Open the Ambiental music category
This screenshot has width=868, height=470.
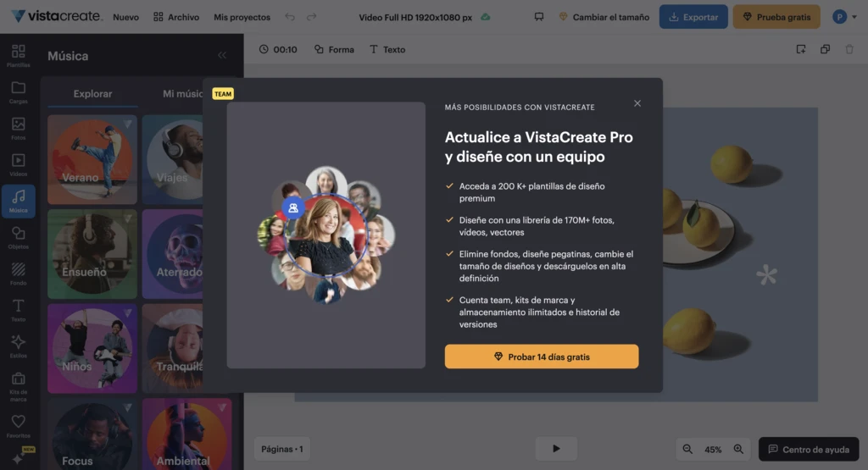coord(186,434)
